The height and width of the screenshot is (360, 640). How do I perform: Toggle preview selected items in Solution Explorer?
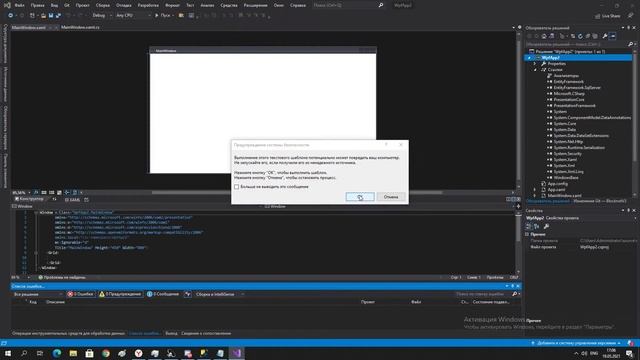pyautogui.click(x=612, y=36)
